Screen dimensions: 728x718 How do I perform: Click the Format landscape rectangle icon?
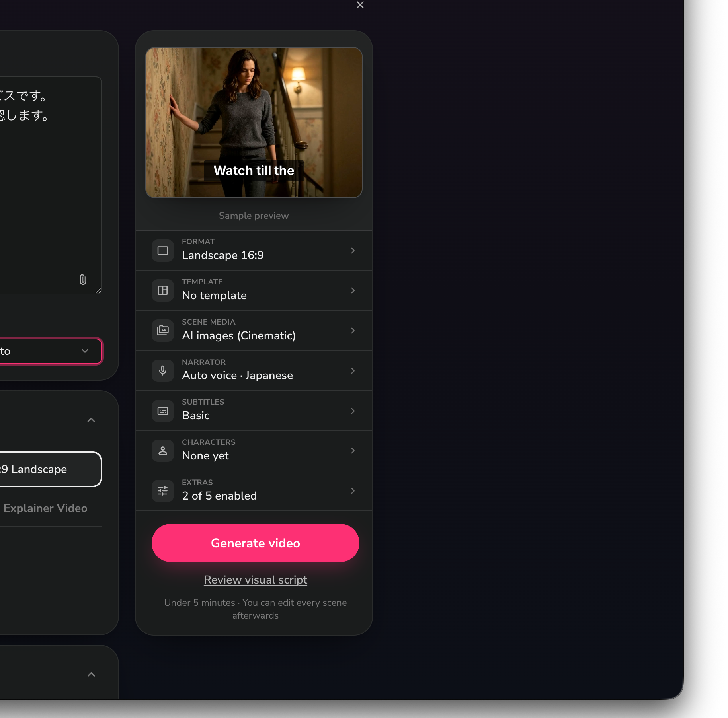coord(163,251)
